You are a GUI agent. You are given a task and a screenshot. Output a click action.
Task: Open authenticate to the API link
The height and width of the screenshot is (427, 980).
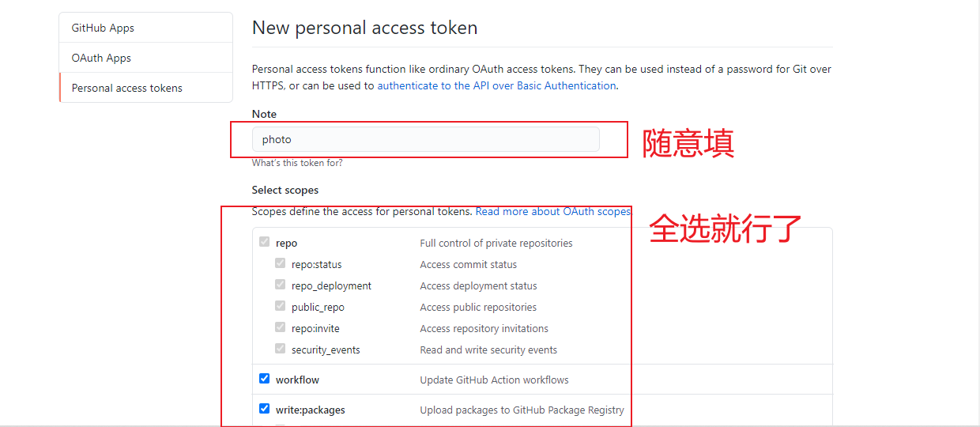point(496,85)
